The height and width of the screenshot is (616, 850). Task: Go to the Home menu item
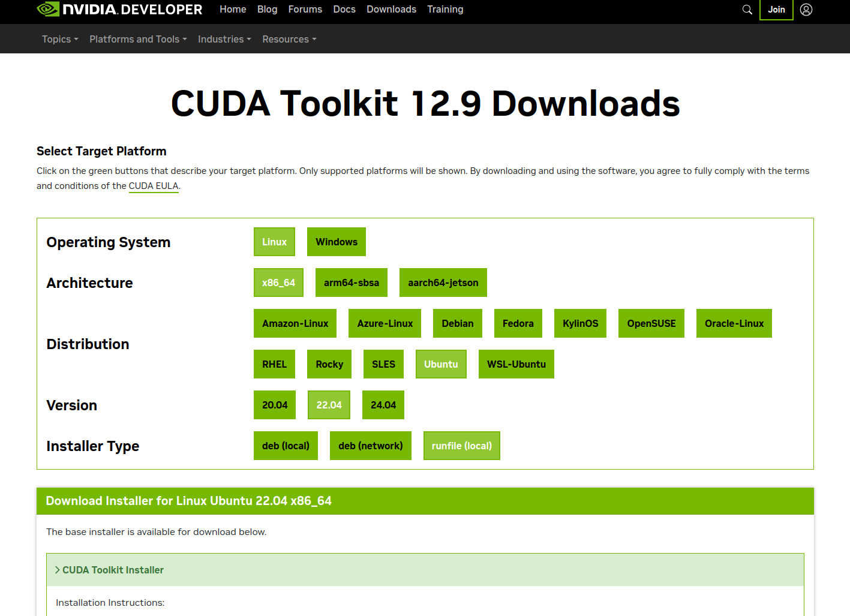[x=233, y=10]
